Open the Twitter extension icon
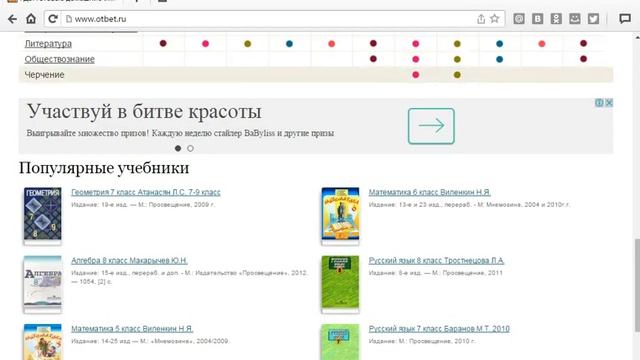 (593, 19)
